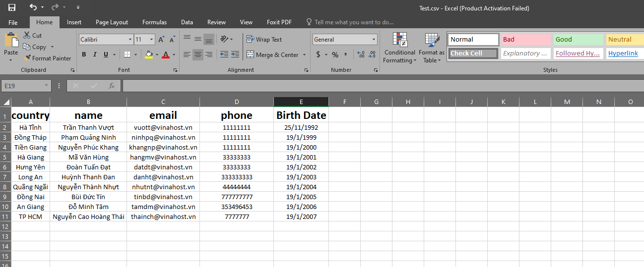Image resolution: width=644 pixels, height=267 pixels.
Task: Apply the Good green cell style
Action: [x=578, y=40]
